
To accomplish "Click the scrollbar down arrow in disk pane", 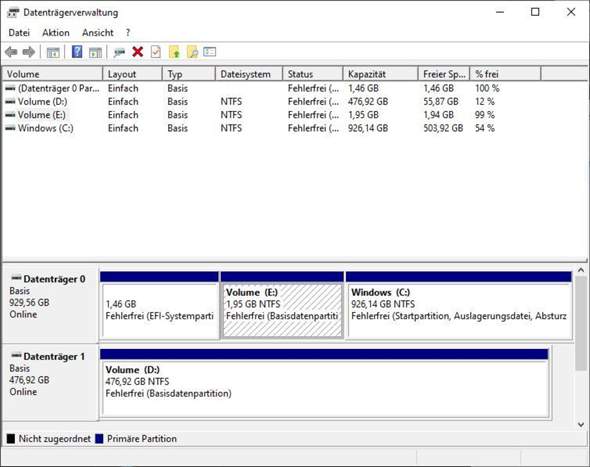I will click(581, 424).
